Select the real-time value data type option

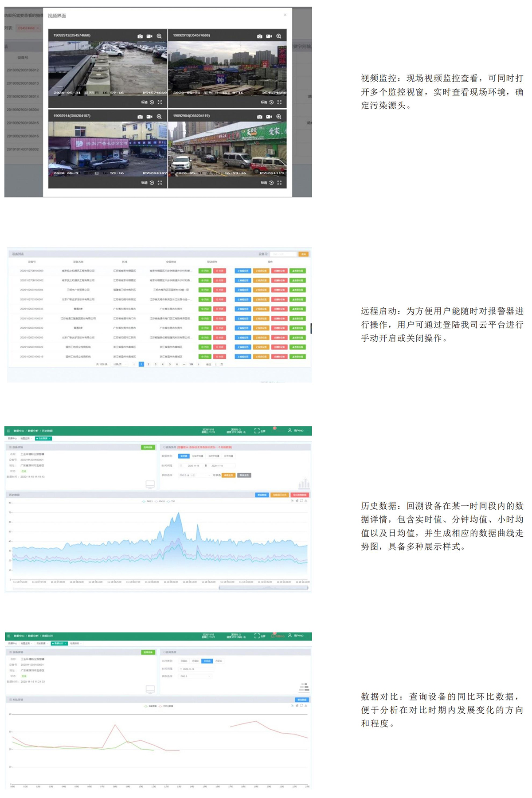183,456
